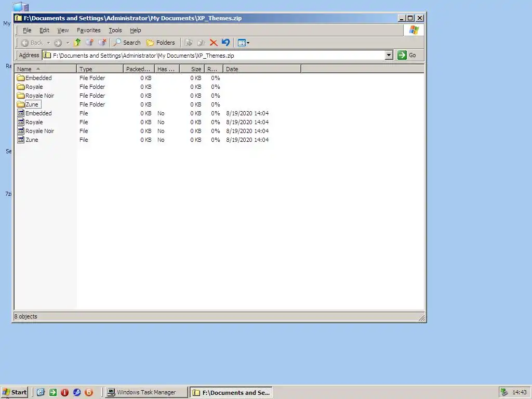532x399 pixels.
Task: Sort by the R... ratio column header
Action: click(x=214, y=69)
